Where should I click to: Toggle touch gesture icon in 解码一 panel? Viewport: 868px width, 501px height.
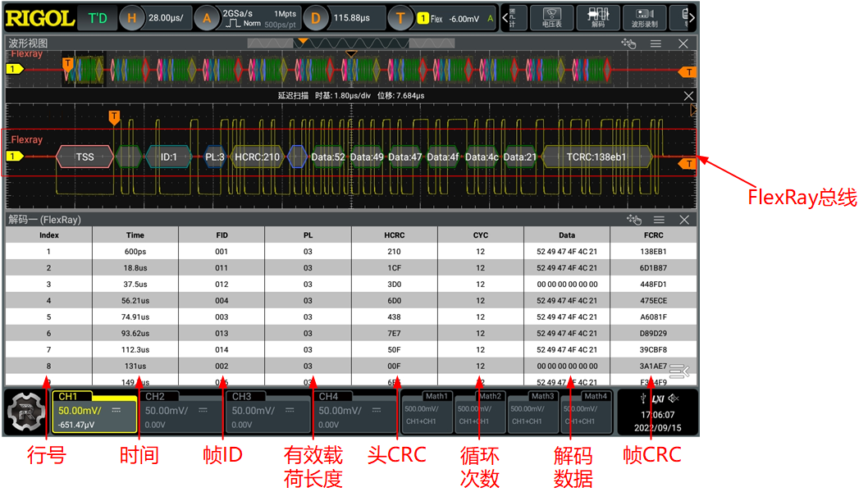click(634, 220)
